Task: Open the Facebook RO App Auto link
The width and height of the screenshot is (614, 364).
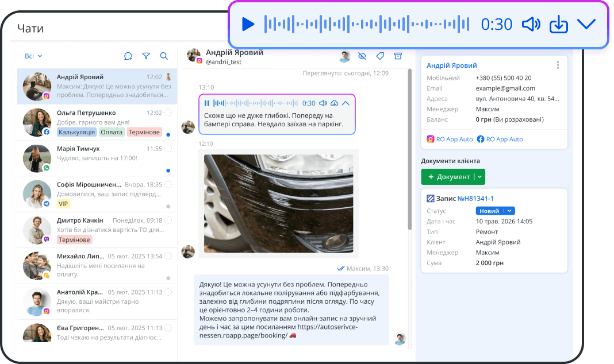Action: pyautogui.click(x=500, y=139)
